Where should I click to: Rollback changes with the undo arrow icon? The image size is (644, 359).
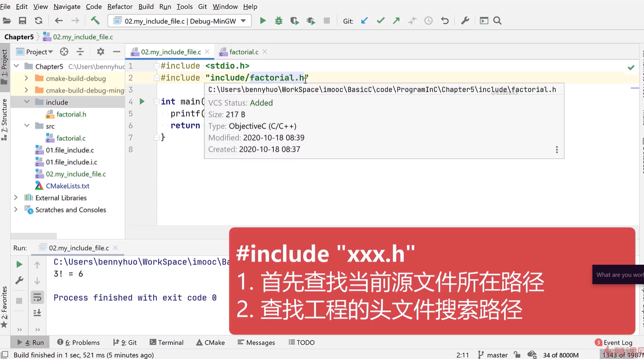(x=445, y=21)
